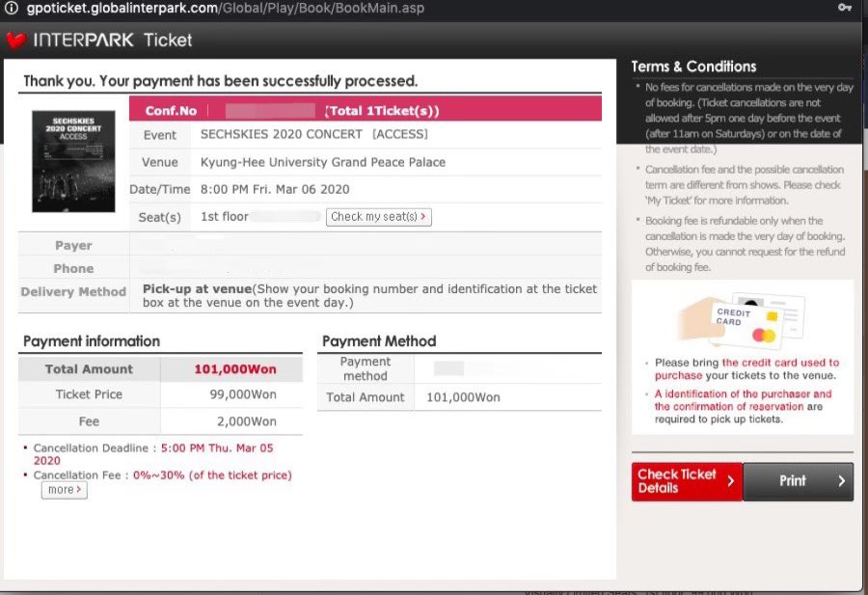The width and height of the screenshot is (868, 595).
Task: Click the 'Terms & Conditions' heading
Action: click(x=693, y=67)
